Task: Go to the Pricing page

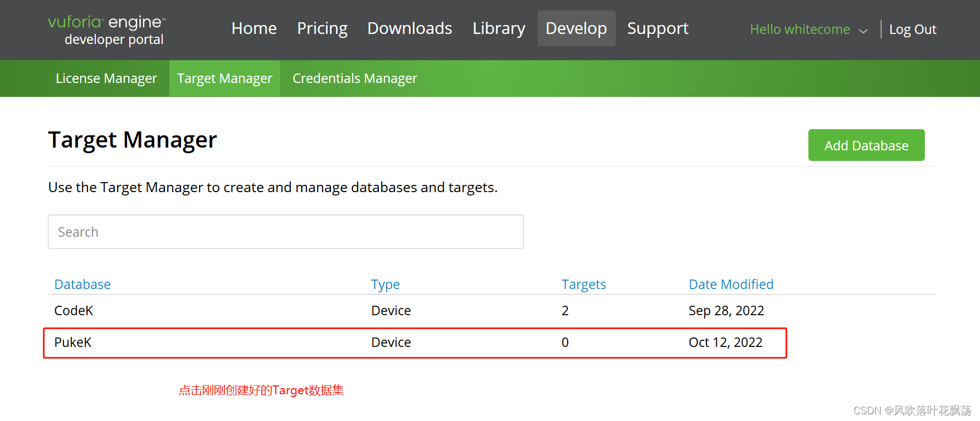Action: pos(322,28)
